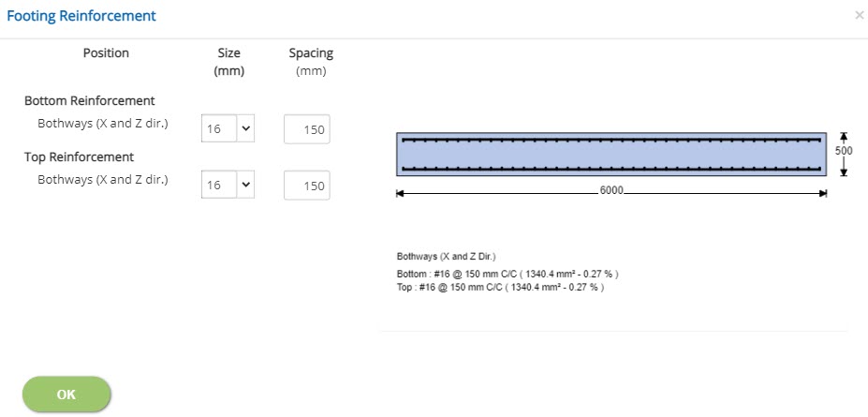
Task: Click the Size (mm) column header
Action: point(228,62)
